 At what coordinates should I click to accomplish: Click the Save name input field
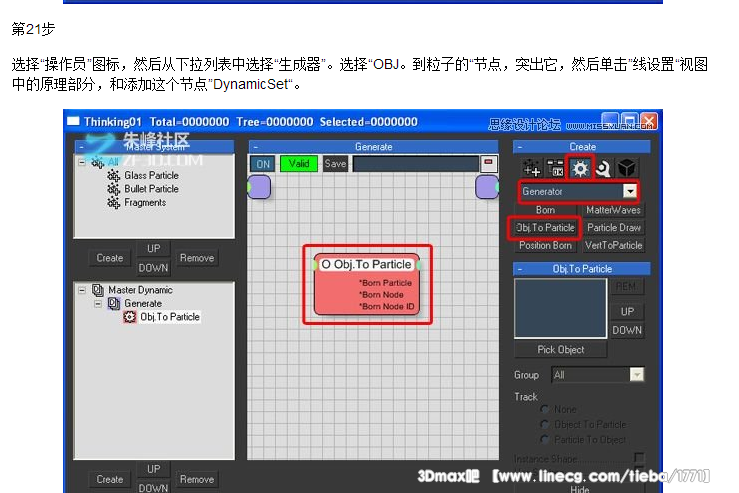tap(416, 164)
